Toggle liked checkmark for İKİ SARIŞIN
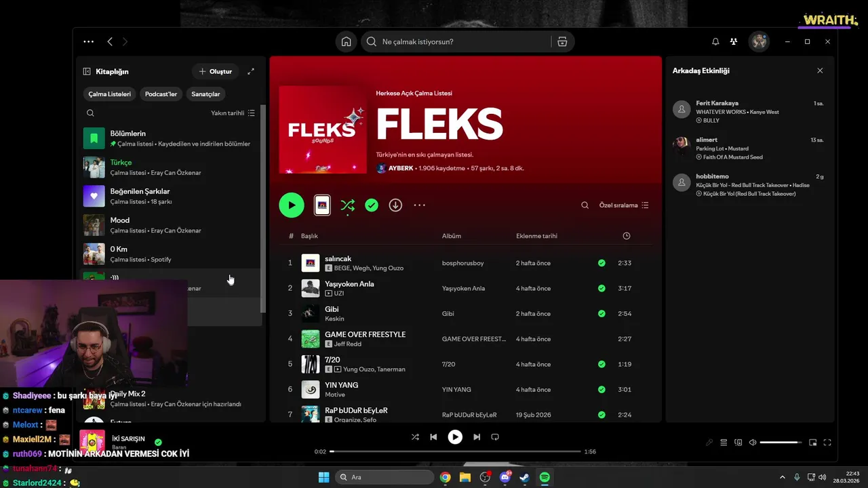Screen dimensions: 868x488 [x=158, y=441]
